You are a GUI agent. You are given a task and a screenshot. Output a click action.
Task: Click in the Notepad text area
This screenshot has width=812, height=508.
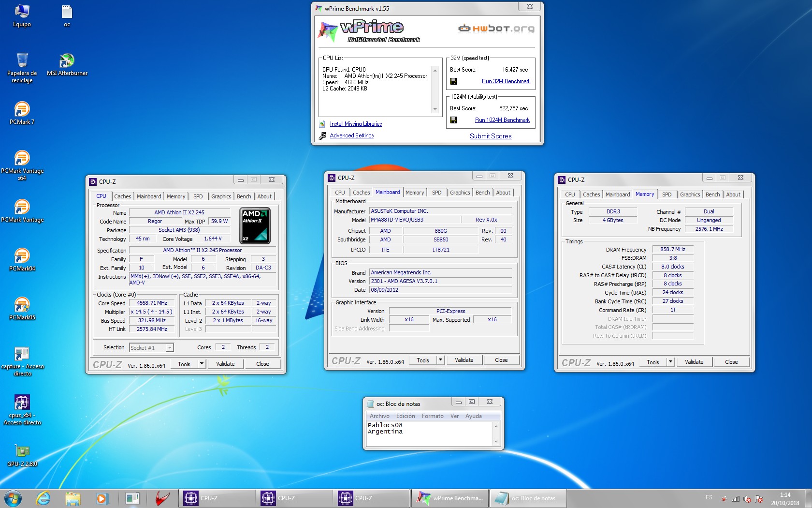point(429,433)
